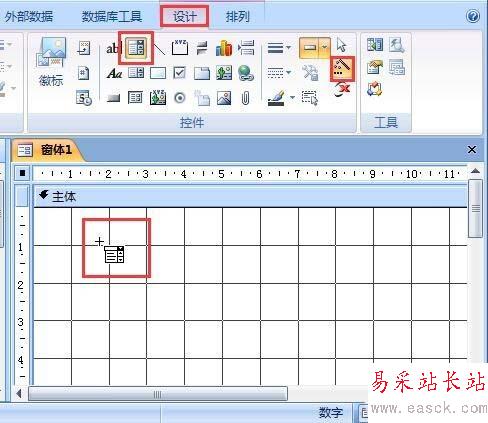Click Subform in New Window icon

(x=397, y=67)
